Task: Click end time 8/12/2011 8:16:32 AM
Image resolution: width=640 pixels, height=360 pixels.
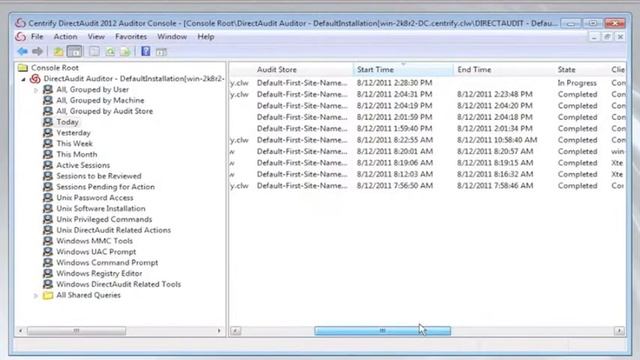Action: 495,174
